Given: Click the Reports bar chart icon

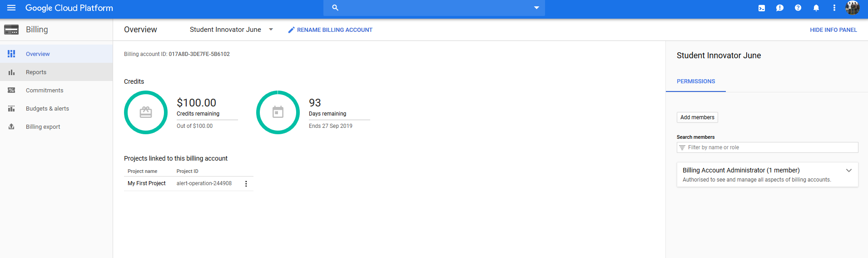Looking at the screenshot, I should pyautogui.click(x=11, y=72).
